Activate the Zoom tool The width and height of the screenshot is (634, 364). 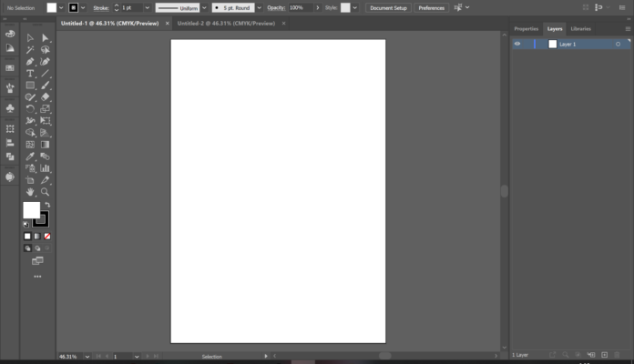[x=45, y=192]
